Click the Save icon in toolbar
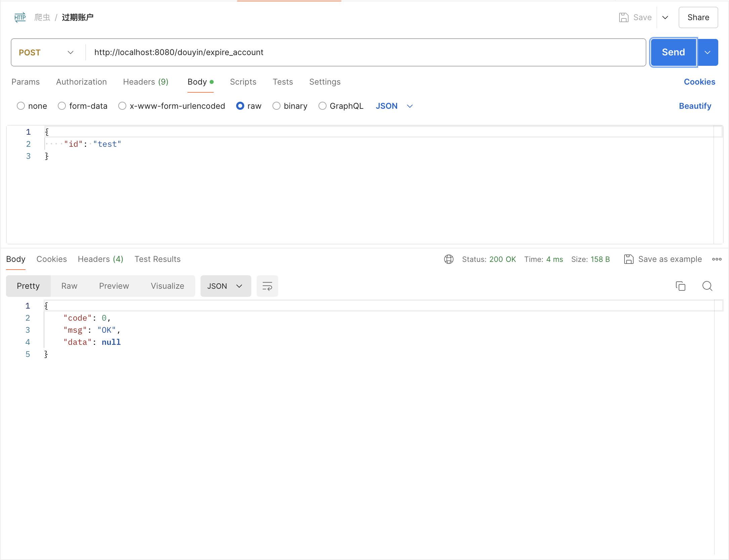The image size is (729, 560). [x=626, y=17]
